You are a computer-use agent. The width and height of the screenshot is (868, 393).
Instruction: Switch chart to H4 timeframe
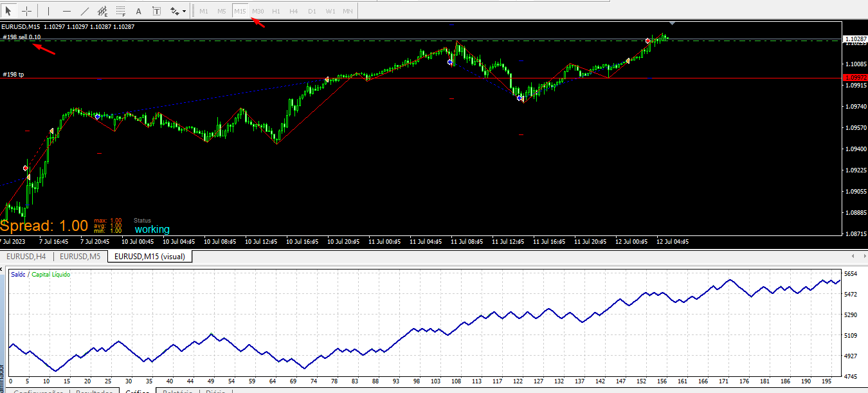tap(294, 11)
